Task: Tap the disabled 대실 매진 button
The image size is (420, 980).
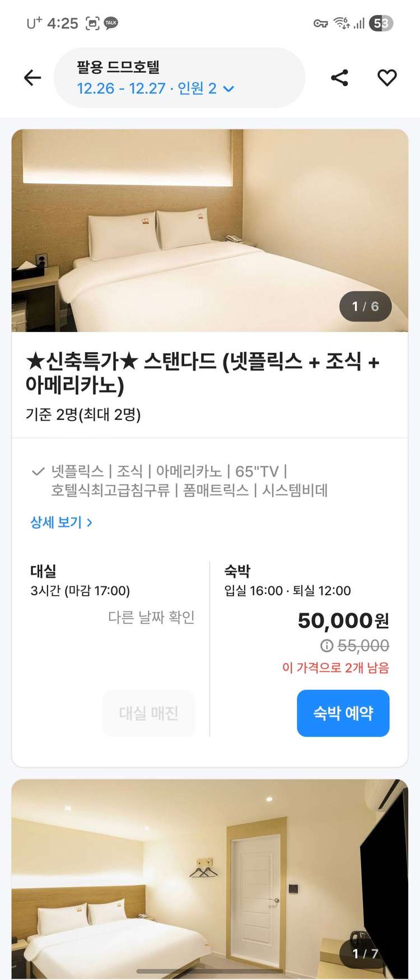Action: tap(148, 713)
